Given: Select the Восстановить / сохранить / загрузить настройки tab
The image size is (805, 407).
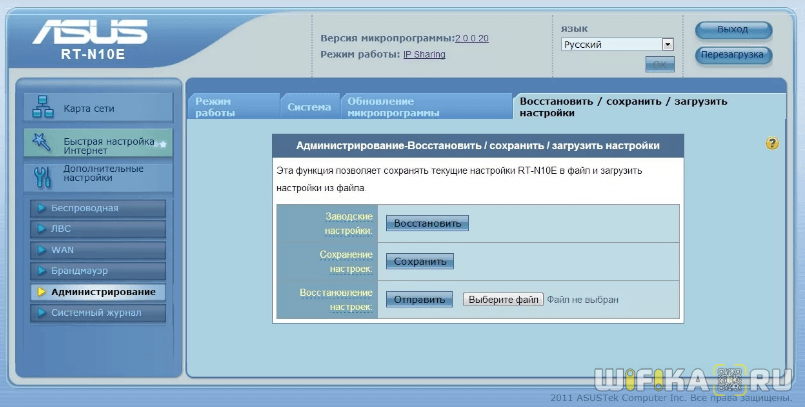Looking at the screenshot, I should click(648, 107).
